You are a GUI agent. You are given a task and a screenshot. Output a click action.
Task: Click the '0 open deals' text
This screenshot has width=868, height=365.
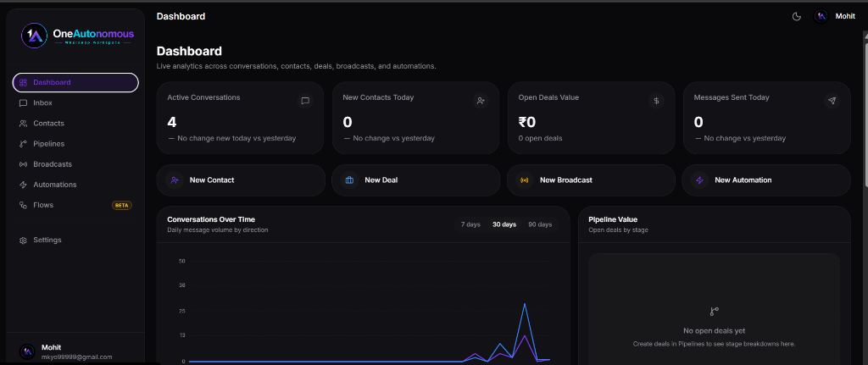point(540,138)
